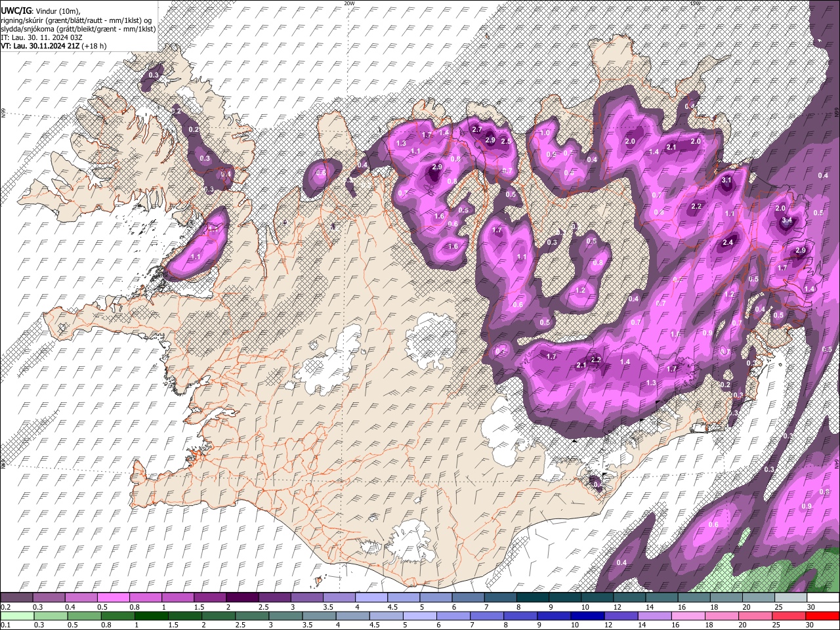Pick the mauve 0.3 swatch in the upper legend

pyautogui.click(x=49, y=597)
